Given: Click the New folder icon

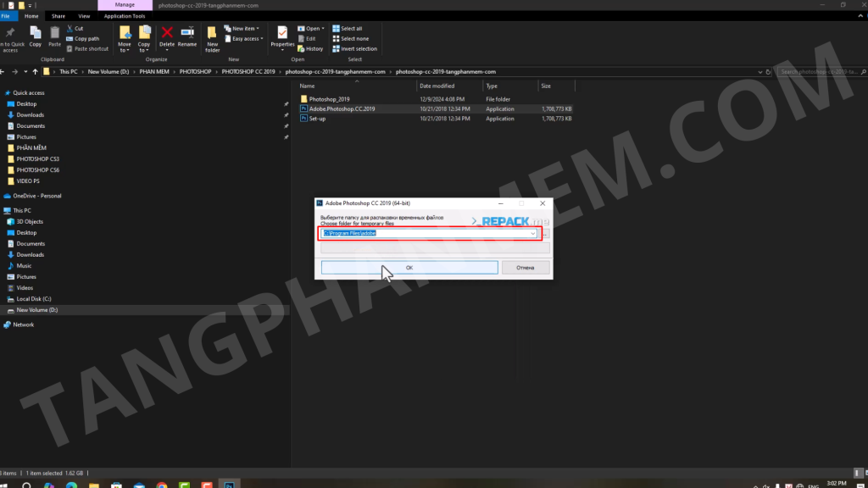Looking at the screenshot, I should pos(212,37).
